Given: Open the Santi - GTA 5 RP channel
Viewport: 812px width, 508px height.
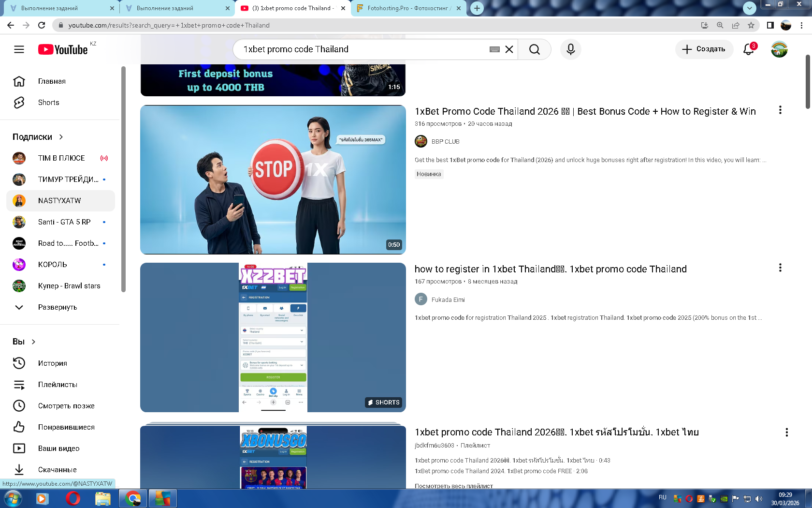Looking at the screenshot, I should 61,222.
